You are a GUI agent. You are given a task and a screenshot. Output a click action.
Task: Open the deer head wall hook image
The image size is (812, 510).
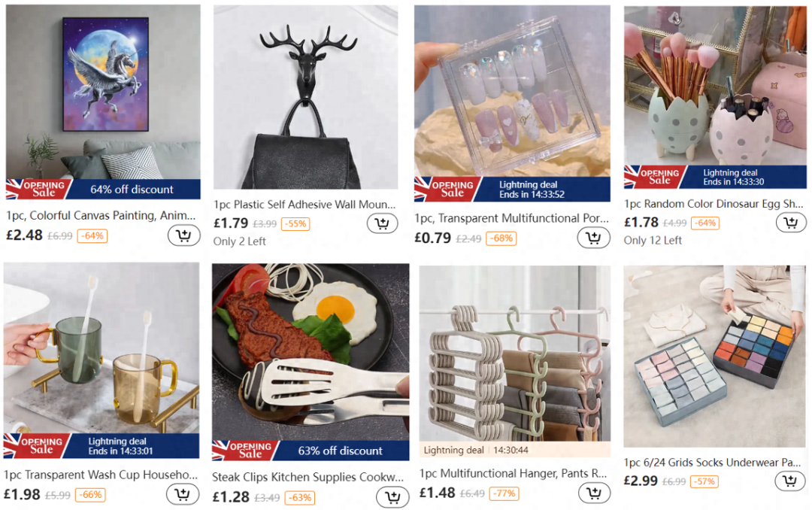(x=305, y=97)
